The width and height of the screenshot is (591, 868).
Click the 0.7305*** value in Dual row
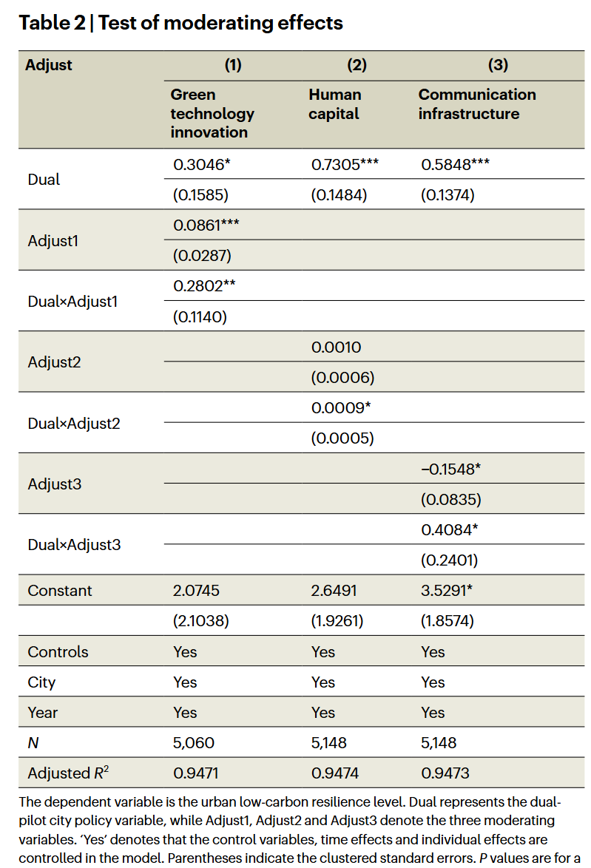coord(345,165)
